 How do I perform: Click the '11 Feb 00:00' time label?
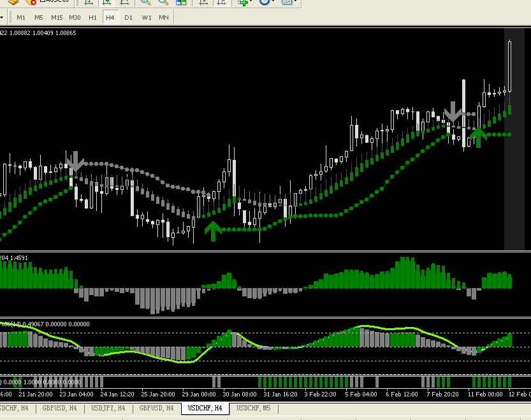click(x=485, y=395)
